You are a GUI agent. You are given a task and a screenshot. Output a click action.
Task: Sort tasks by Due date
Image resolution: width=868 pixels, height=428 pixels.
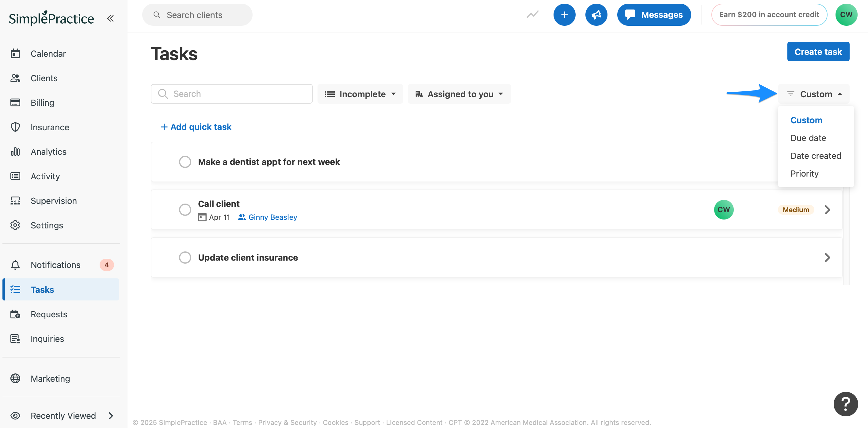[808, 138]
